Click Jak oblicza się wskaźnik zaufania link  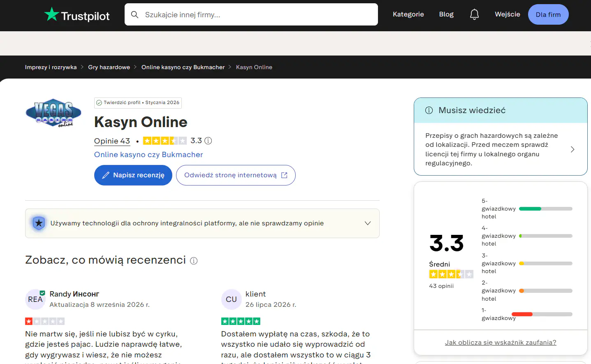pos(501,343)
